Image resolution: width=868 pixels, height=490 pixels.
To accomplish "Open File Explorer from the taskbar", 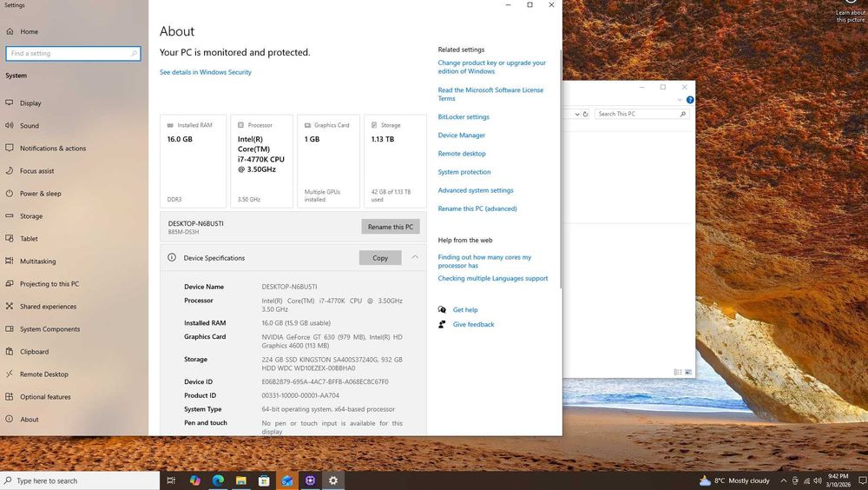I will [x=240, y=480].
